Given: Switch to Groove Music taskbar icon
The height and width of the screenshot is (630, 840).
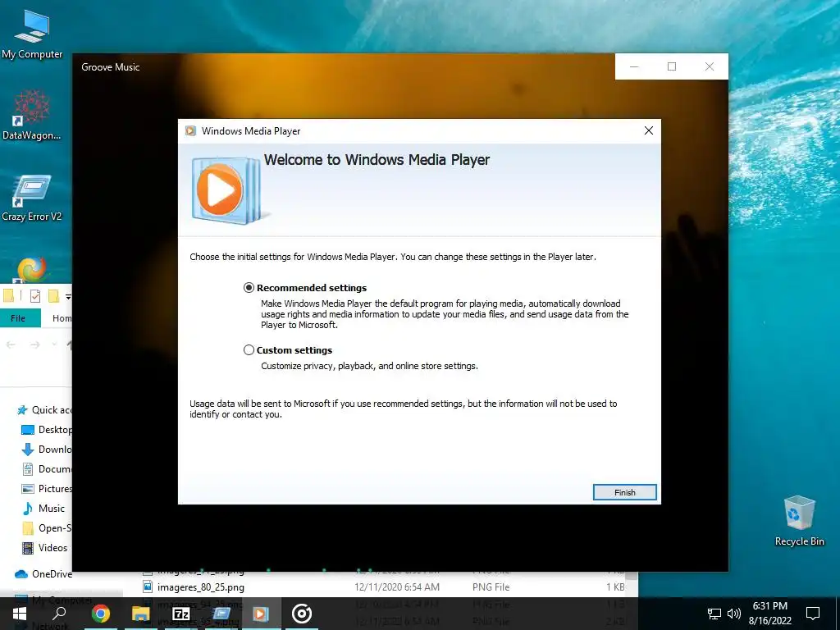Looking at the screenshot, I should [x=302, y=614].
